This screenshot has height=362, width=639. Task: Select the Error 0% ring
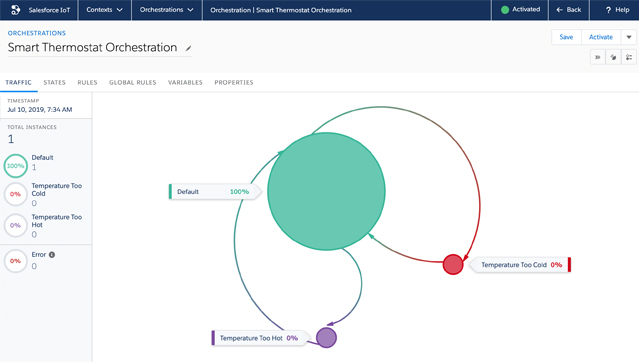pyautogui.click(x=15, y=261)
